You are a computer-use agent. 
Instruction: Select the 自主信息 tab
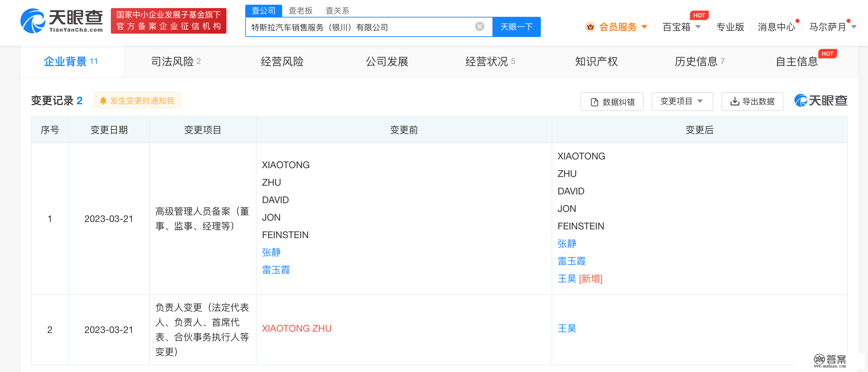pyautogui.click(x=796, y=61)
